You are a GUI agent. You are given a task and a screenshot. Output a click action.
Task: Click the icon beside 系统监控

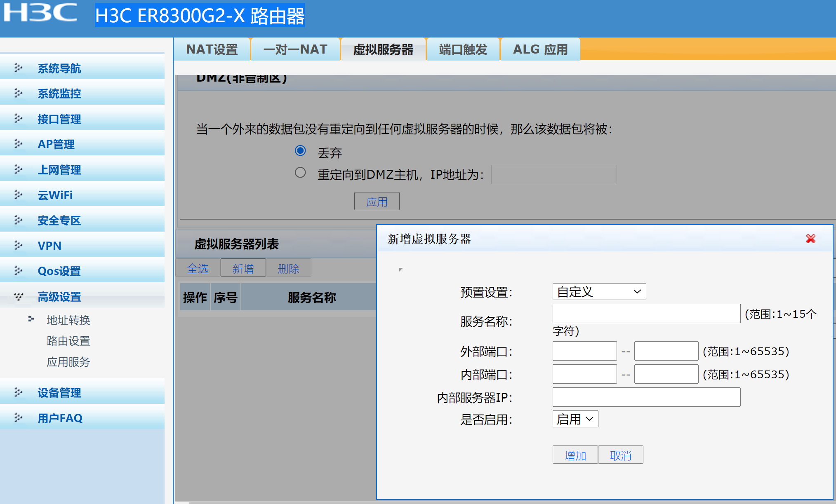(18, 93)
